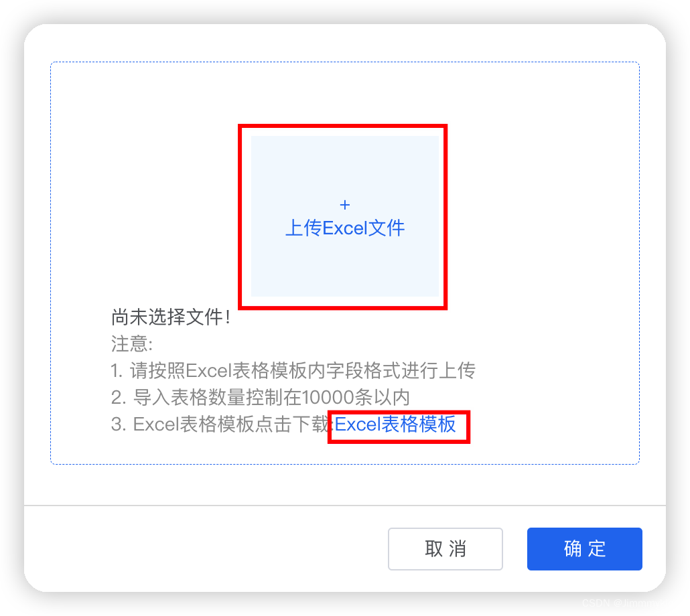Click the 尚未选择文件! status message

pyautogui.click(x=171, y=317)
